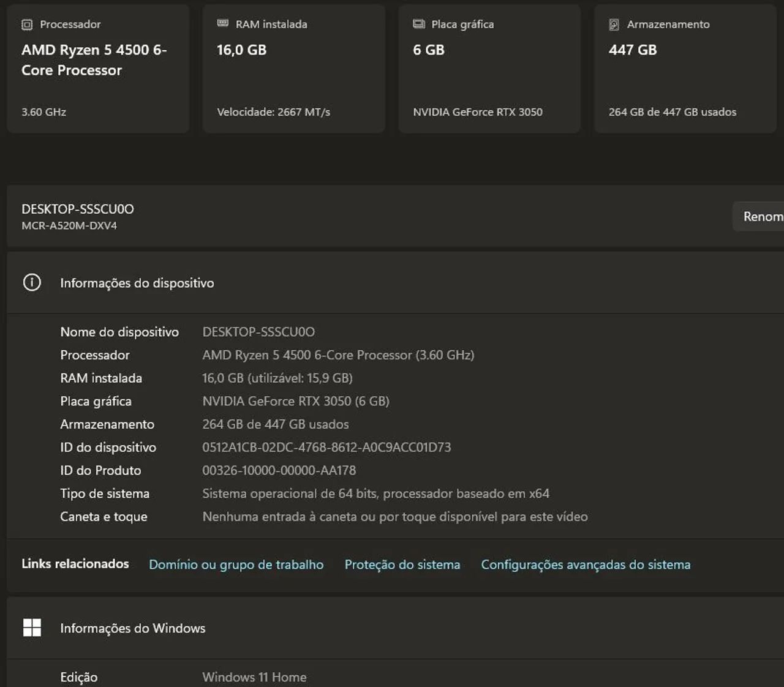Click the Velocidade: 2667 MT/s text
The width and height of the screenshot is (784, 687).
[x=274, y=112]
